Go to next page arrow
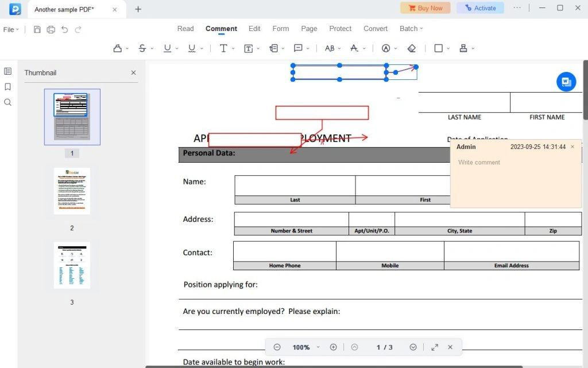 413,347
